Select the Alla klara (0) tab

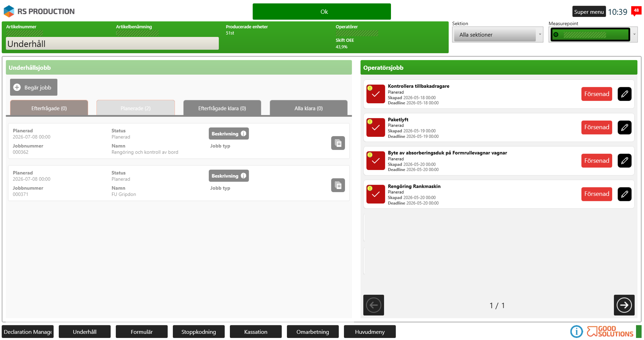(x=308, y=108)
